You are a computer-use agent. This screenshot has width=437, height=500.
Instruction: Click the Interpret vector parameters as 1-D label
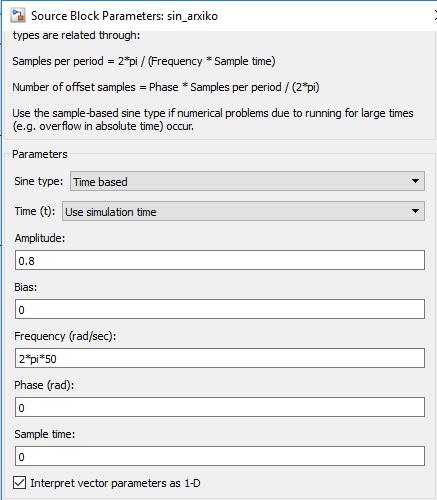coord(115,483)
